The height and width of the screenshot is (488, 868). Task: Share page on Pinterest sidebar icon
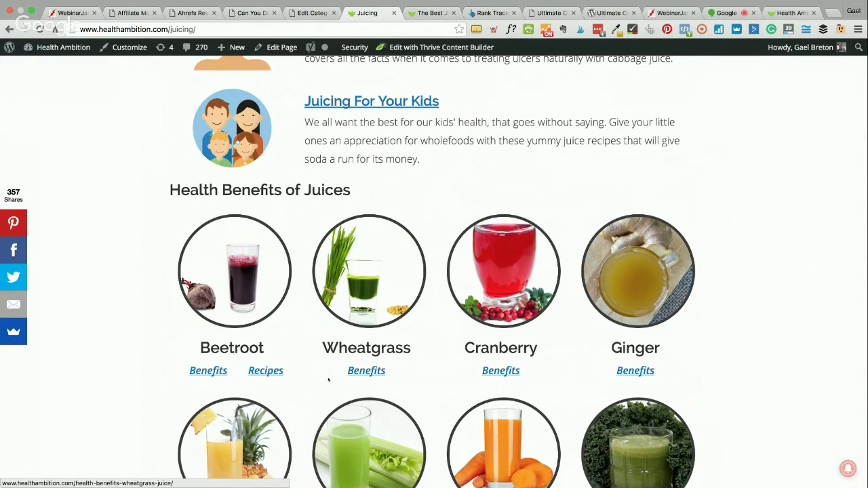[14, 223]
